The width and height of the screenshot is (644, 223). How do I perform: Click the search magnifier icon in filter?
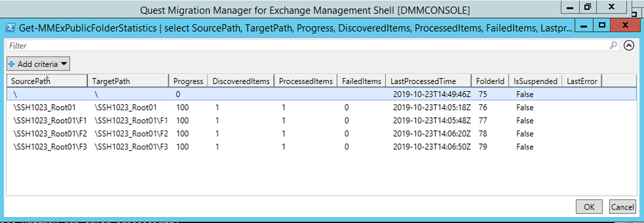tap(613, 45)
